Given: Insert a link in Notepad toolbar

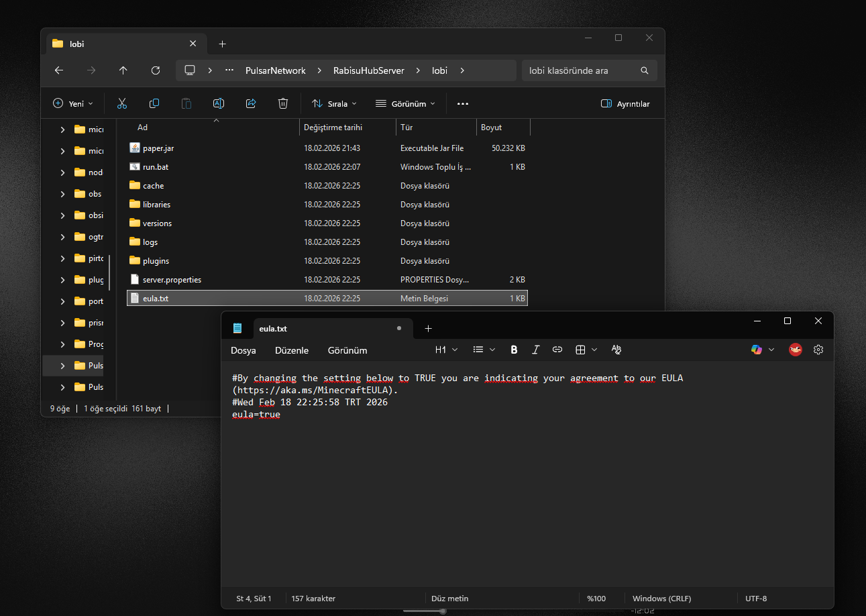Looking at the screenshot, I should [557, 350].
